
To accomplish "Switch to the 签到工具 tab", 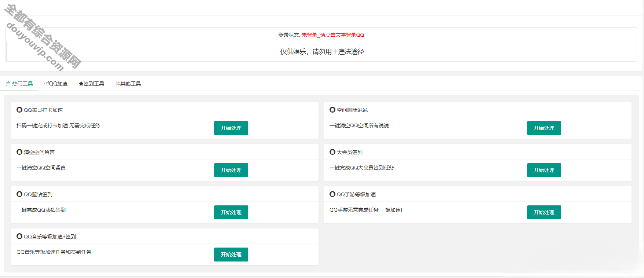I will [92, 84].
